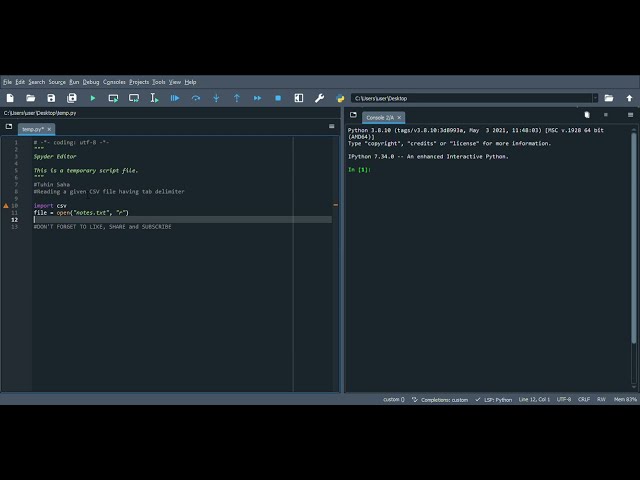Click the warning triangle on line 10
Viewport: 640px width, 480px height.
pos(6,206)
